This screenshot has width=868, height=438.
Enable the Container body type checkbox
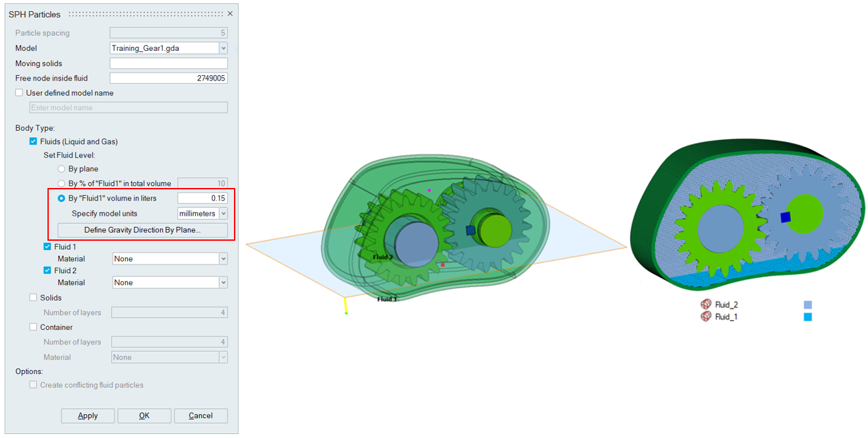(x=34, y=327)
